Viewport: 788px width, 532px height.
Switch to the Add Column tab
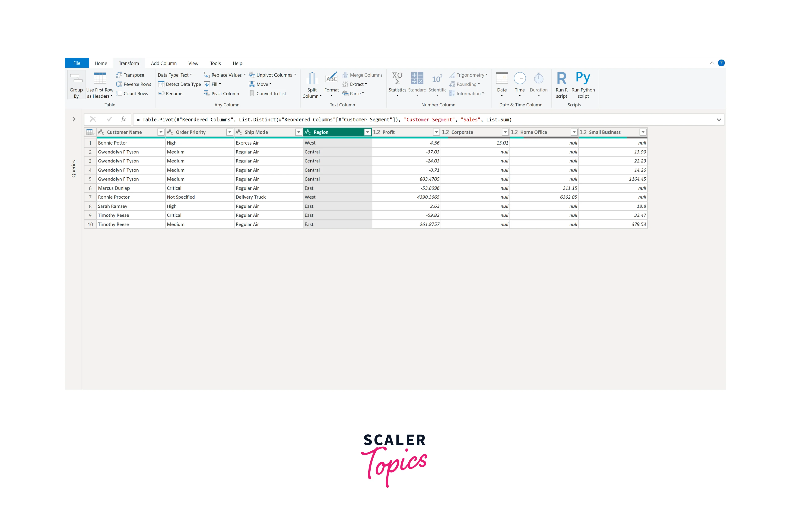click(163, 63)
